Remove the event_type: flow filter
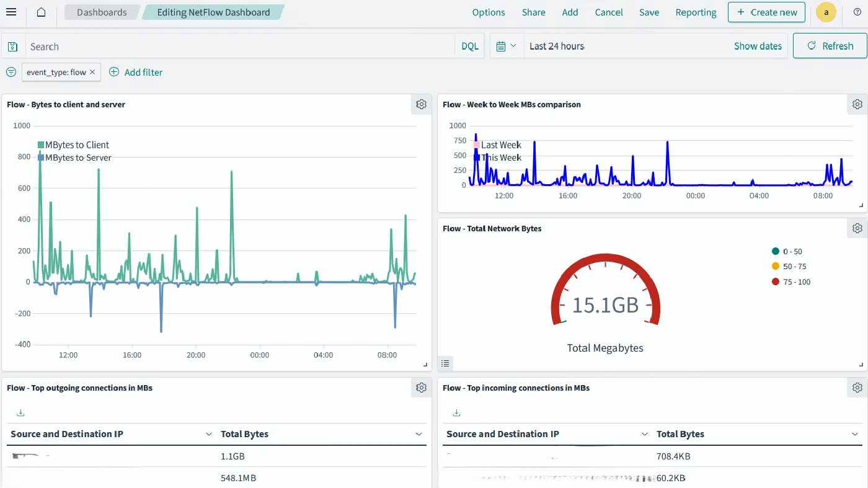Screen dimensions: 868x488 tap(92, 72)
